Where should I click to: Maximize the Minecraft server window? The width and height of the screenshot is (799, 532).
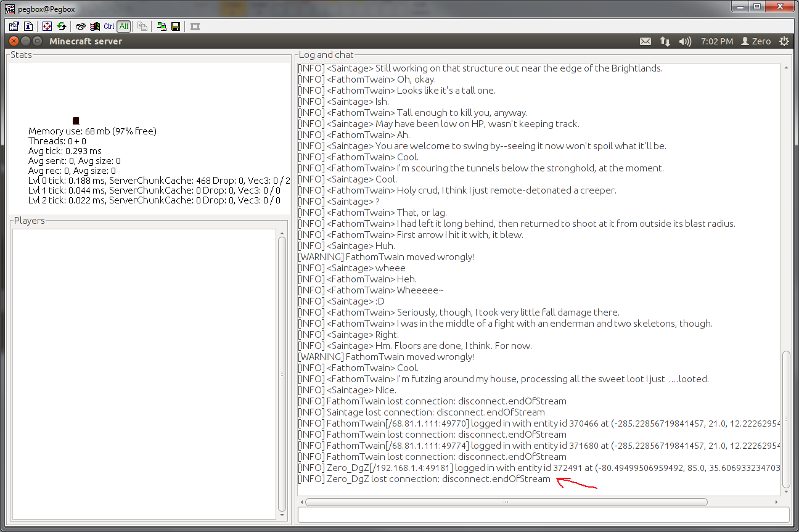click(37, 41)
